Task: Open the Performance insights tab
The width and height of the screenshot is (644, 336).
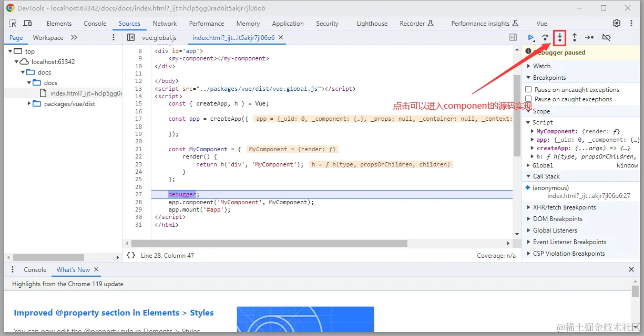Action: tap(485, 24)
